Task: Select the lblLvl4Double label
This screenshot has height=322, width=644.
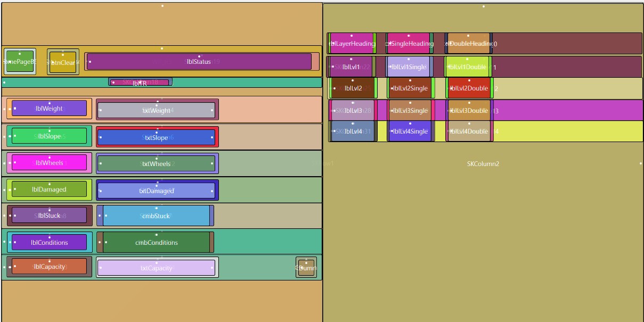Action: pos(469,131)
